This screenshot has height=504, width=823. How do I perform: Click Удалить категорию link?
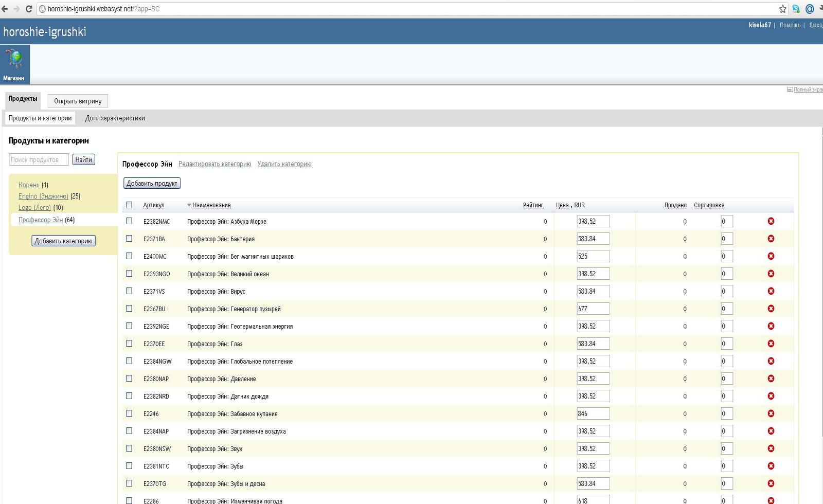tap(284, 164)
